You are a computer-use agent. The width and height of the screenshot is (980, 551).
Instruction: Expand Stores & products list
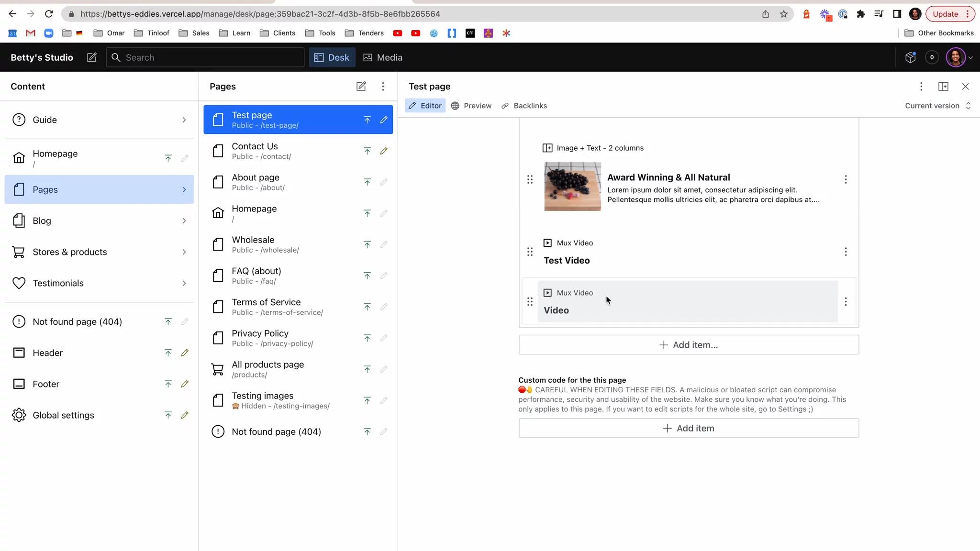(184, 252)
